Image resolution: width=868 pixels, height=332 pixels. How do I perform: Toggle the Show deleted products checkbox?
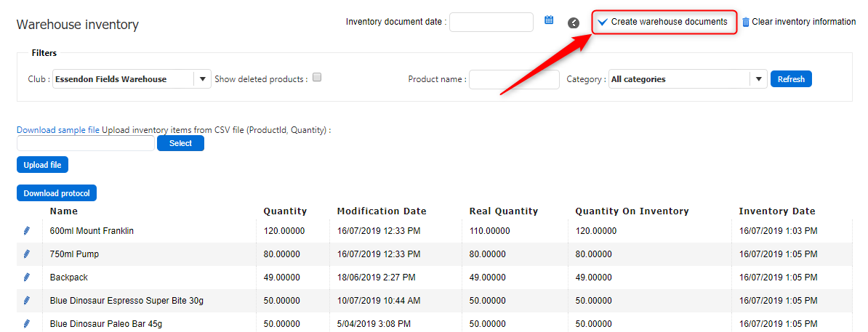coord(317,78)
